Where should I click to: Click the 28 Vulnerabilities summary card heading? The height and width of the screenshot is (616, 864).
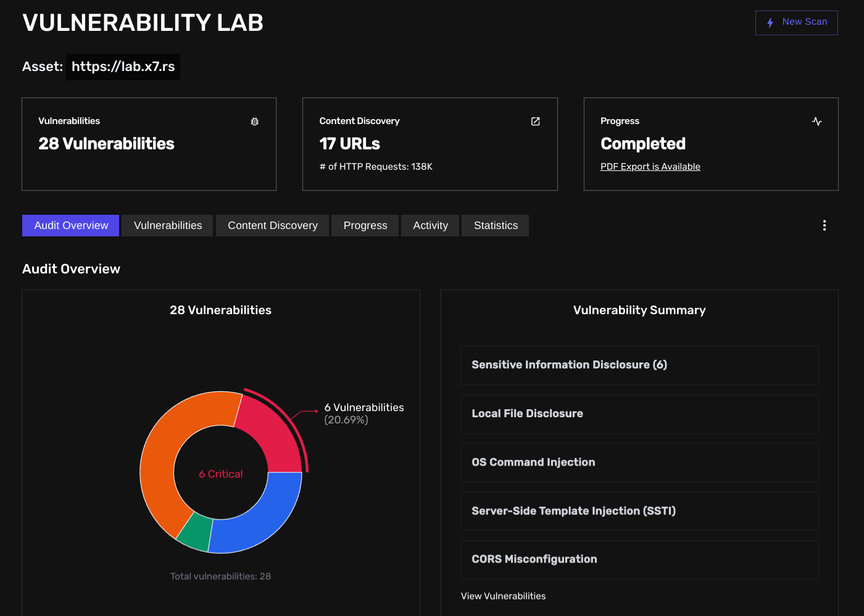pos(106,144)
